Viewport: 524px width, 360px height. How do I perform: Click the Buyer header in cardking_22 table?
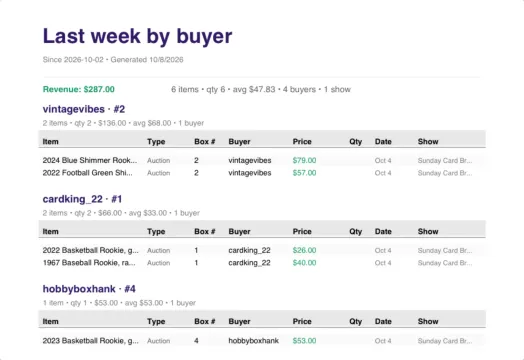point(239,231)
